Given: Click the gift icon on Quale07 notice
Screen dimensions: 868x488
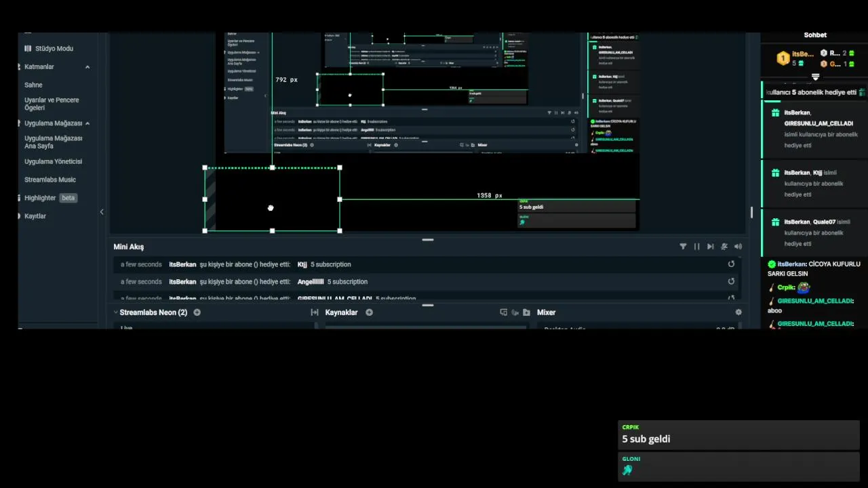Looking at the screenshot, I should pyautogui.click(x=775, y=222).
